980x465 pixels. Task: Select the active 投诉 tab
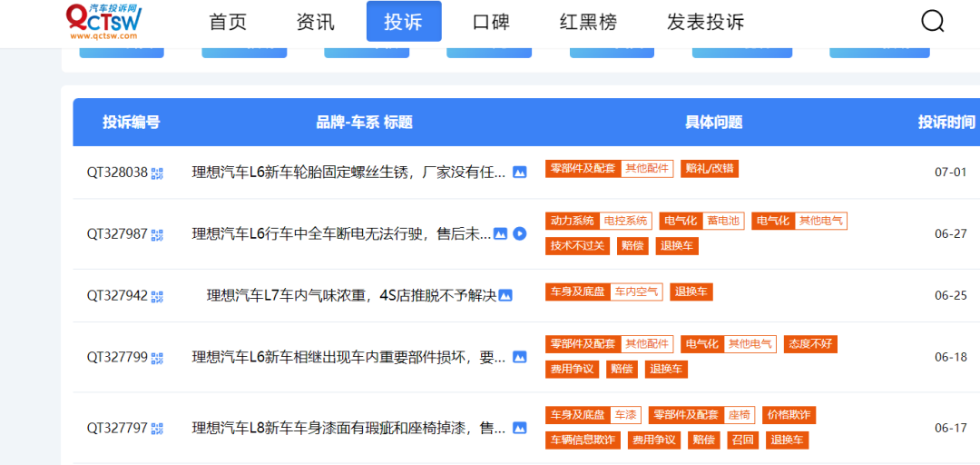click(x=404, y=21)
